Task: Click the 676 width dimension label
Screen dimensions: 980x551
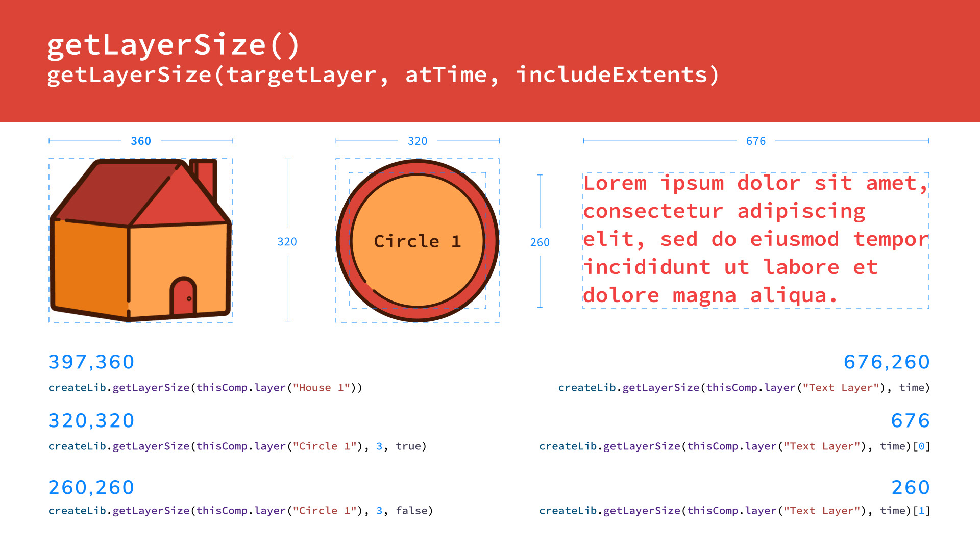Action: [x=756, y=141]
